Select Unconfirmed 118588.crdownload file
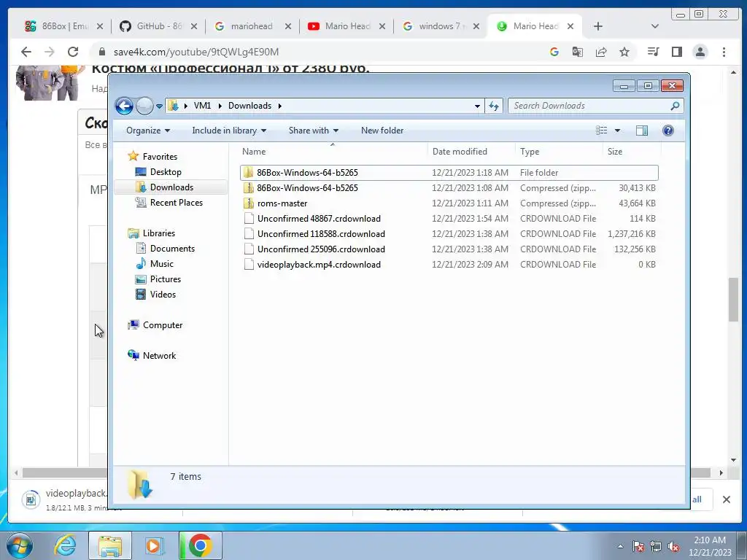 pos(449,234)
